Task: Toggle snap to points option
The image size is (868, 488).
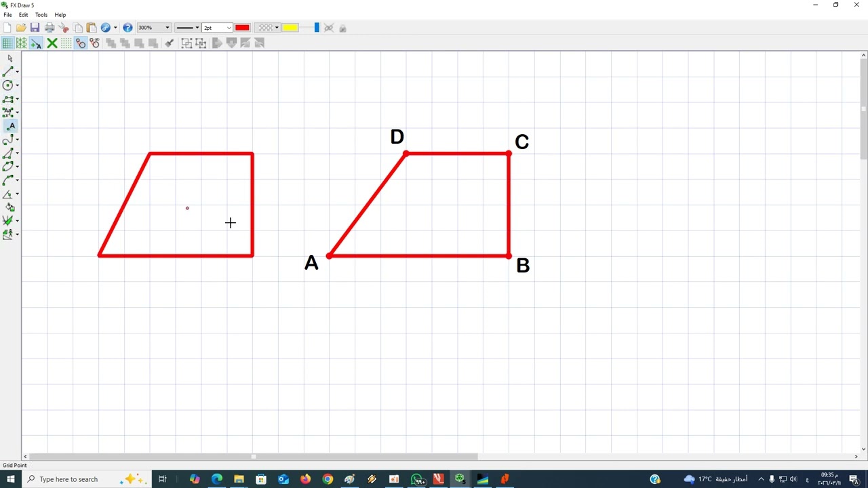Action: click(x=81, y=43)
